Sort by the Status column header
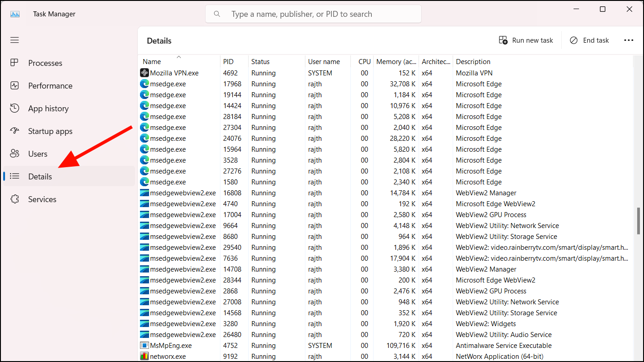 click(x=277, y=62)
